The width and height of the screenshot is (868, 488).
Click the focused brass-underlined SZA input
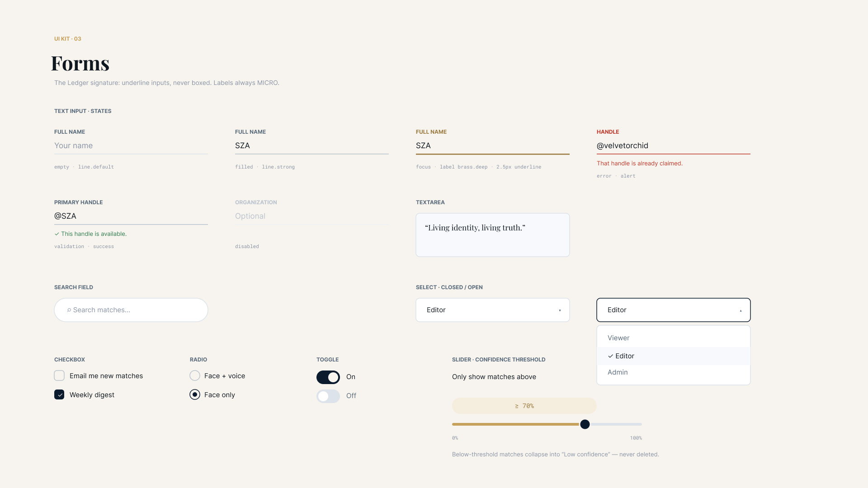click(493, 146)
